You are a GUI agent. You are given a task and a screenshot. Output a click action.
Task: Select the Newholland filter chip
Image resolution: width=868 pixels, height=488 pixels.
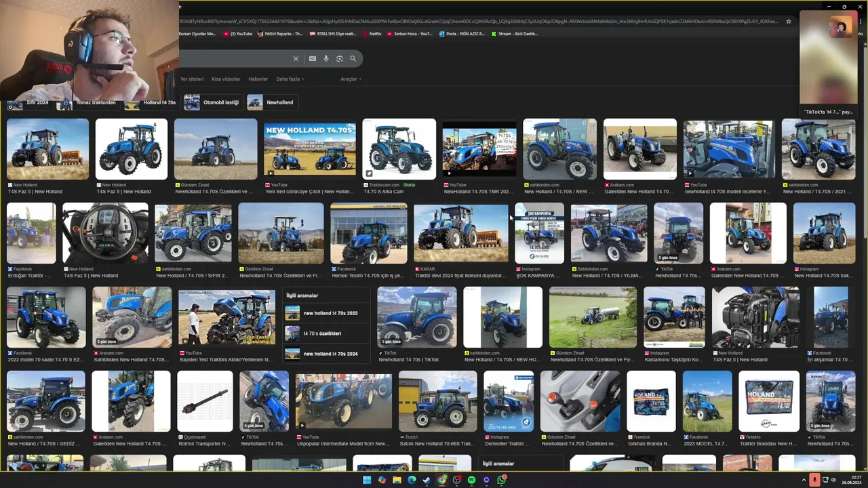[x=272, y=102]
